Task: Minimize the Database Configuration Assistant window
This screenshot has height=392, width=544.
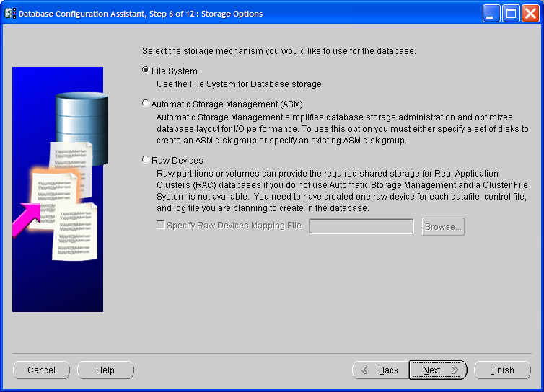Action: pos(491,14)
